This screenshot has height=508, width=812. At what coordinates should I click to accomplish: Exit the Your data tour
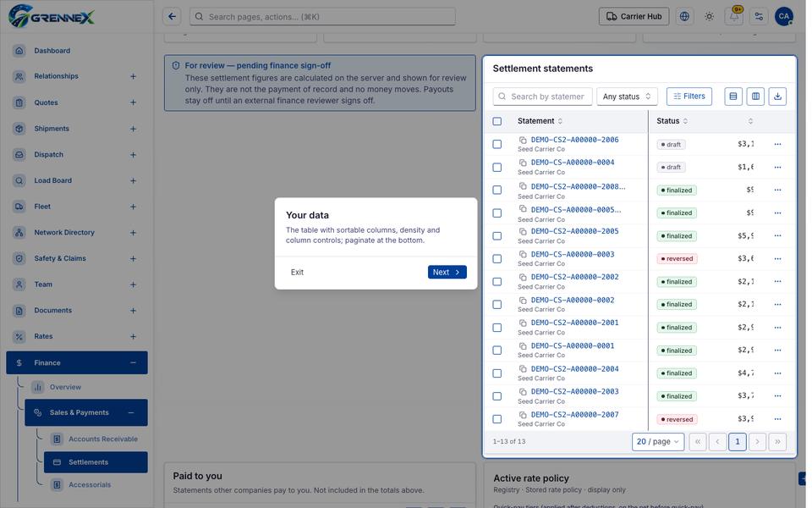297,272
